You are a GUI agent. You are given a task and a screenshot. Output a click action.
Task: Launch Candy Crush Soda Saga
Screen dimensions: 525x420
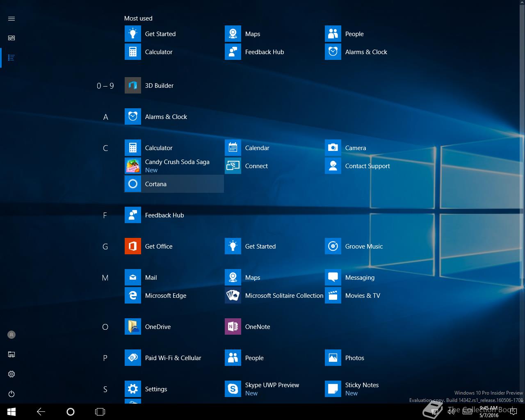[174, 166]
